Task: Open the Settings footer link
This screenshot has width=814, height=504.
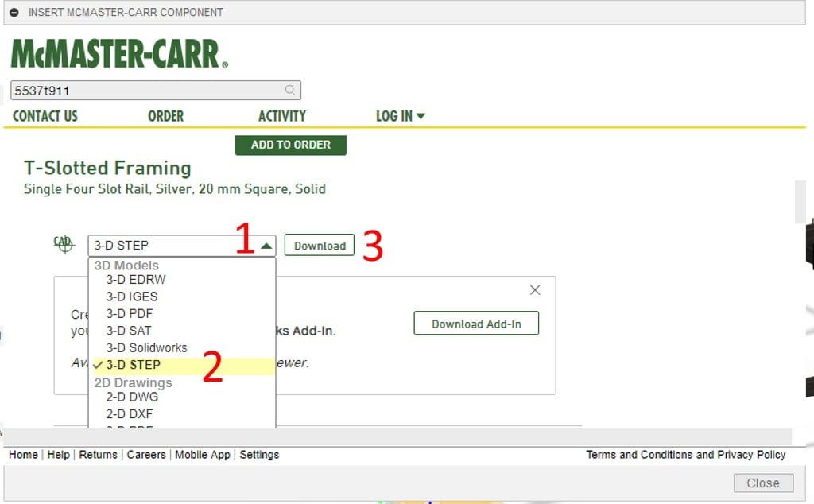Action: point(259,455)
